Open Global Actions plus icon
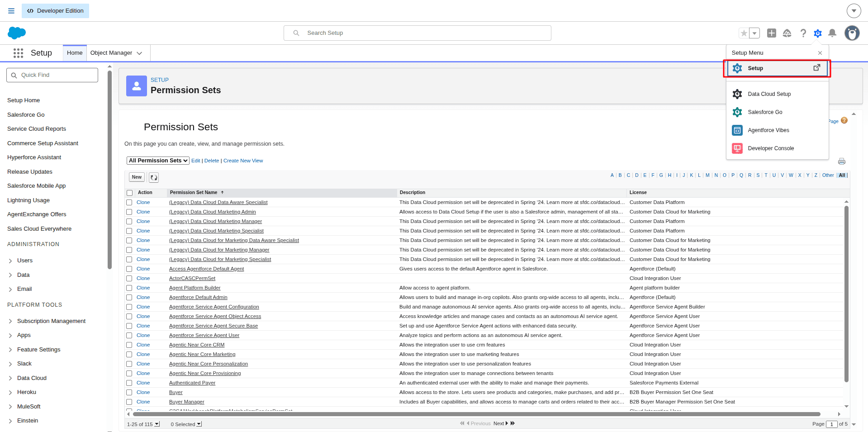The width and height of the screenshot is (868, 432). 772,33
